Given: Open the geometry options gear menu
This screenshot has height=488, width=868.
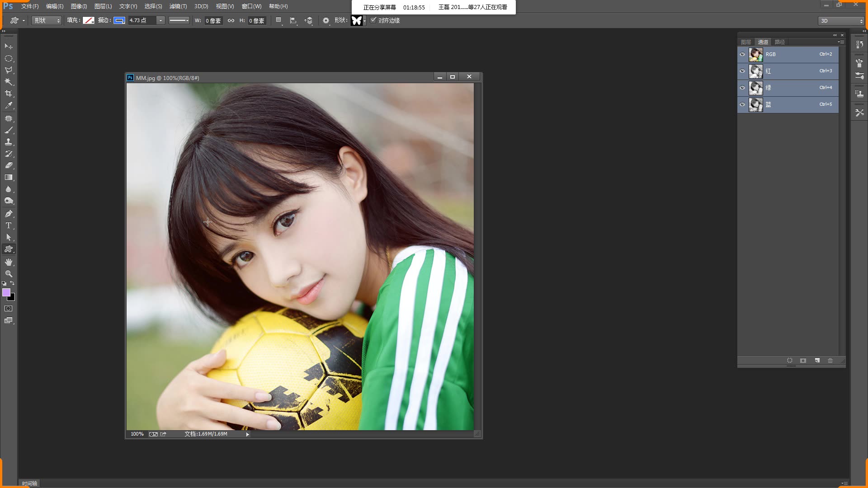Looking at the screenshot, I should click(x=326, y=20).
